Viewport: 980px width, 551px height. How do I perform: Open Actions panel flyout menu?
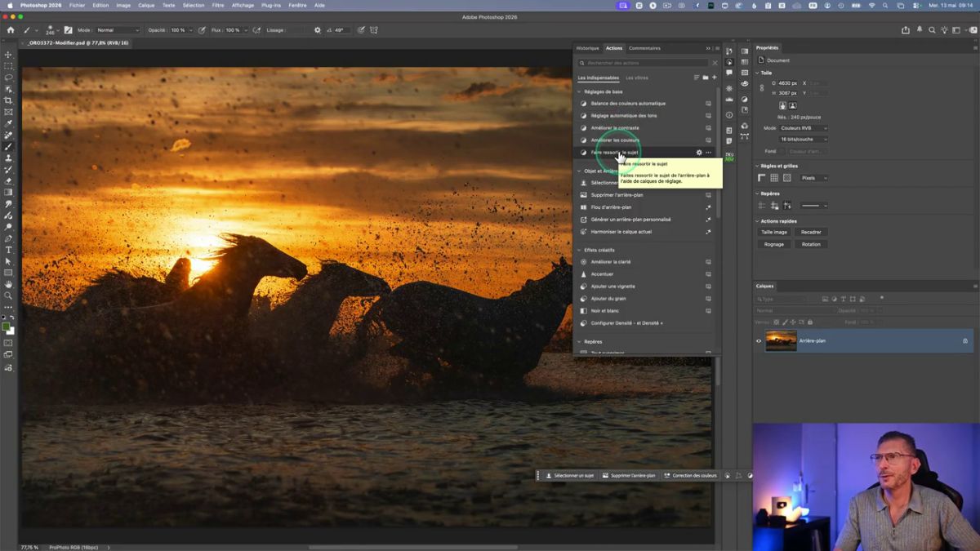click(717, 48)
